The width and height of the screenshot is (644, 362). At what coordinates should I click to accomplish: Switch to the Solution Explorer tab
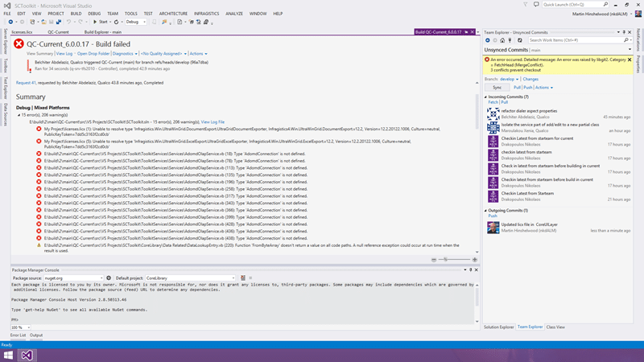498,327
